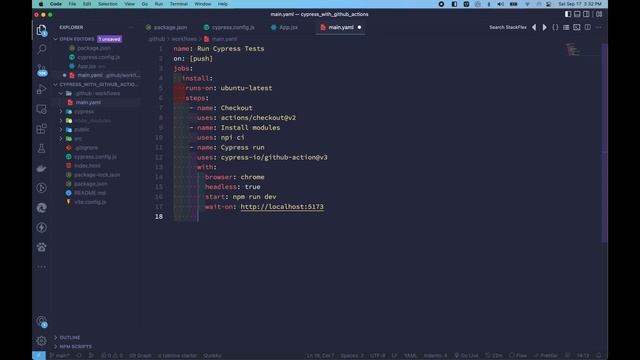Show additional views ellipsis in activity bar
640x360 pixels.
click(41, 267)
